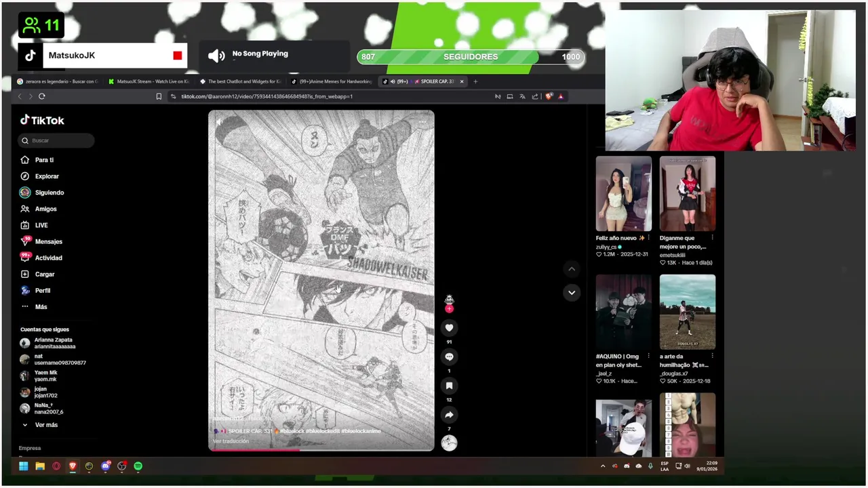Open File Explorer from taskbar
The image size is (868, 488).
40,466
